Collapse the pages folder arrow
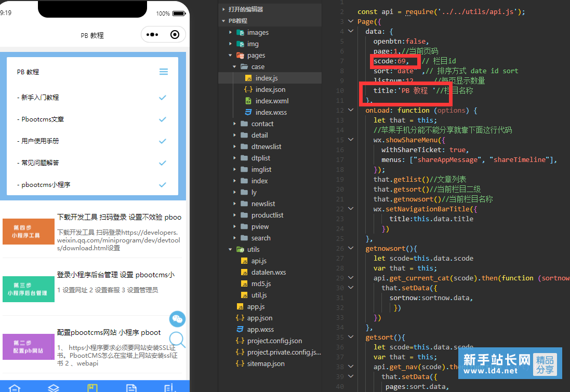 coord(230,55)
